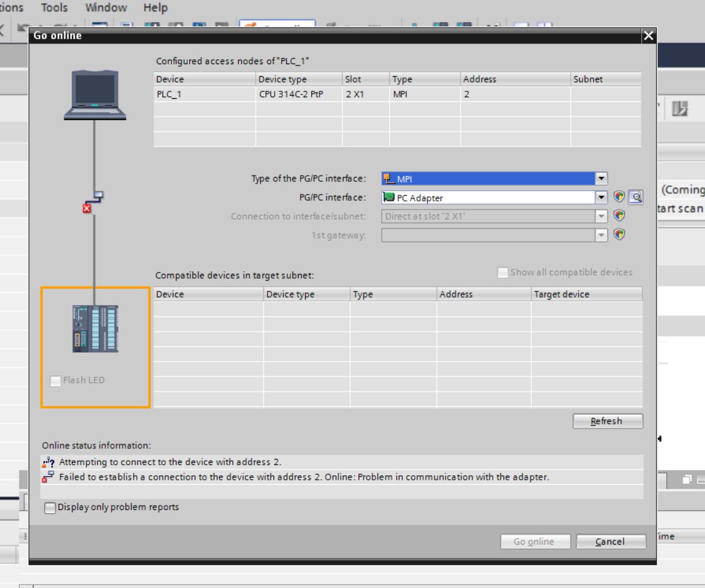Viewport: 705px width, 588px height.
Task: Select the PLC CPU module image
Action: click(x=95, y=329)
